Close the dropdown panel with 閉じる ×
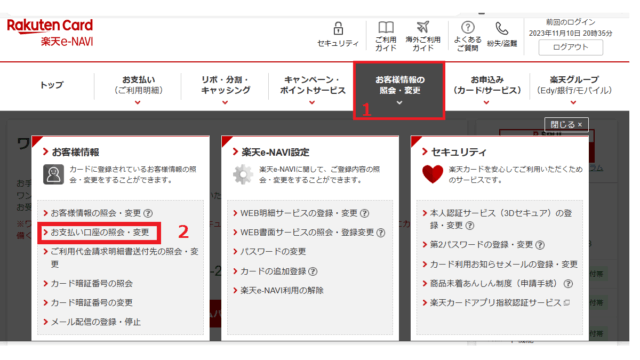 click(566, 124)
